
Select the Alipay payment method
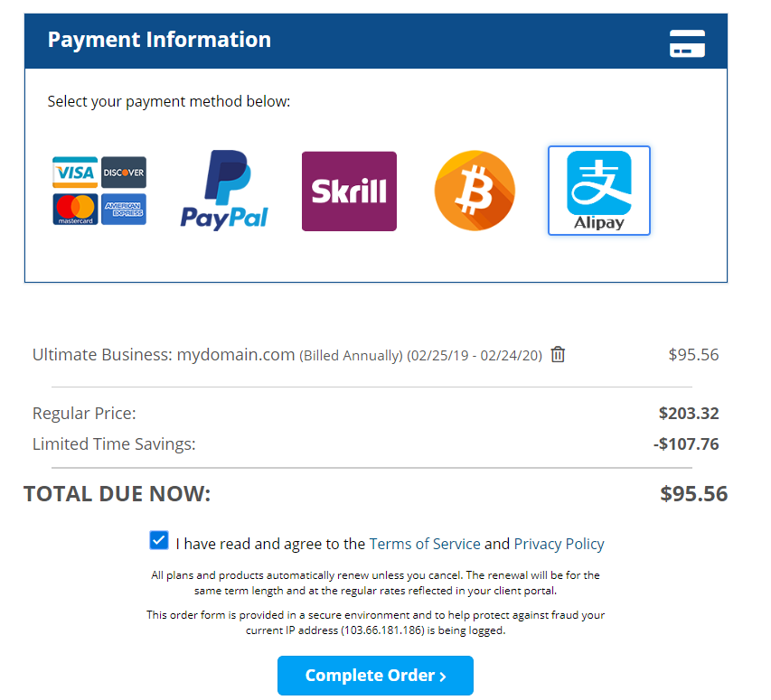(598, 191)
